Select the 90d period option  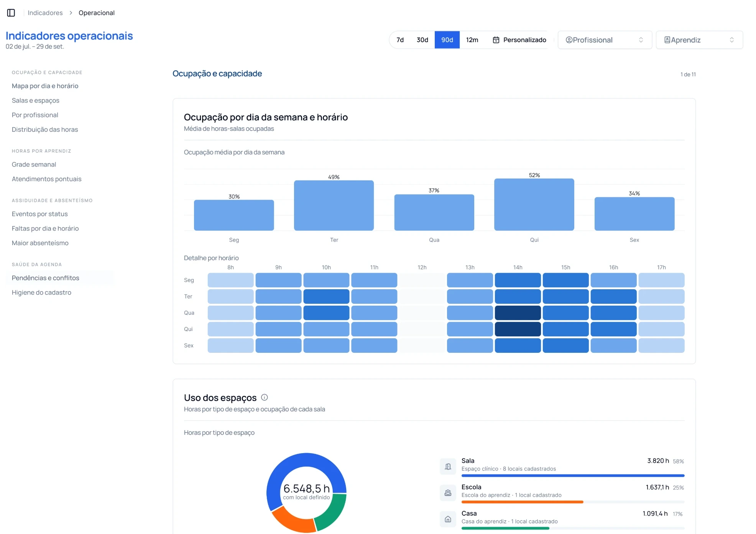447,40
